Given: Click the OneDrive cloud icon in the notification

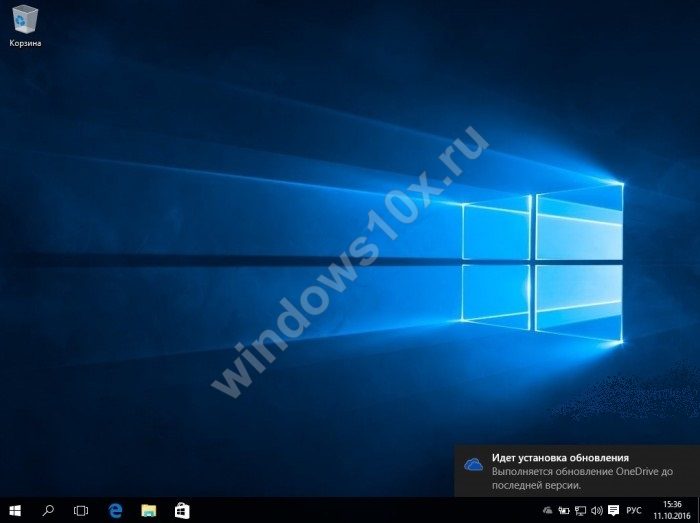Looking at the screenshot, I should pos(474,464).
